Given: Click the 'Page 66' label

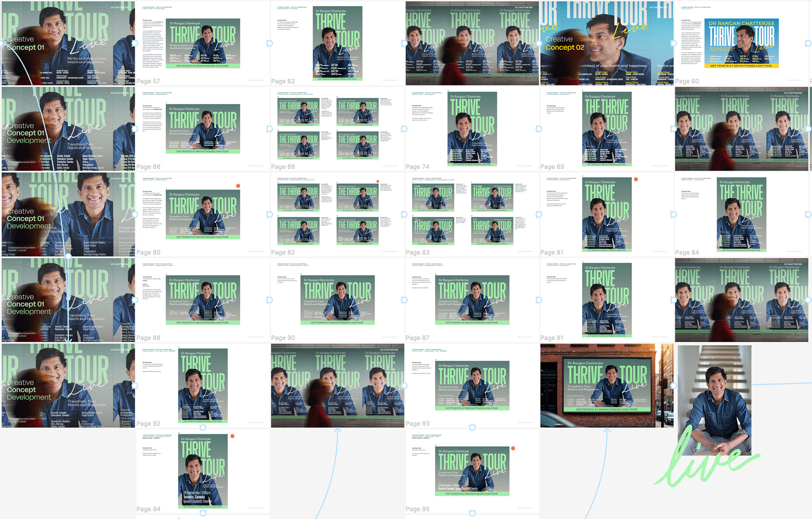Looking at the screenshot, I should tap(148, 167).
